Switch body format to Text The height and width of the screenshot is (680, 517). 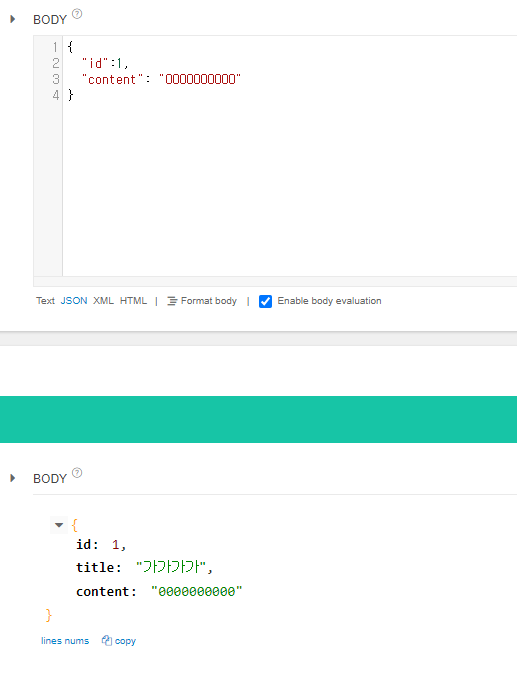[x=45, y=301]
